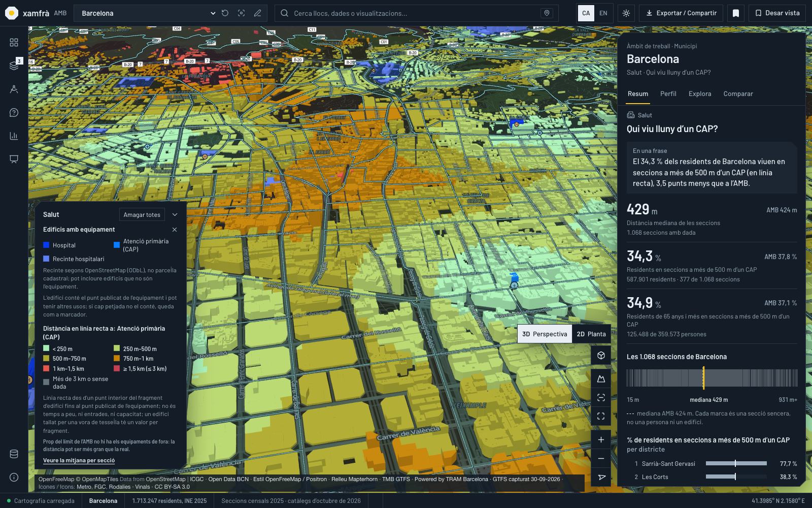Open Veure la mitjana per secció link
812x508 pixels.
(79, 461)
